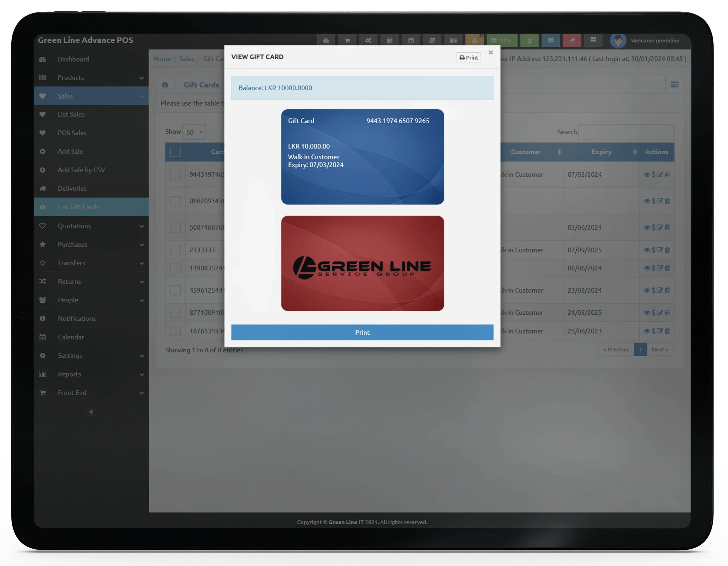Click the edit icon for the 2333333 row
Image resolution: width=728 pixels, height=566 pixels.
(660, 250)
